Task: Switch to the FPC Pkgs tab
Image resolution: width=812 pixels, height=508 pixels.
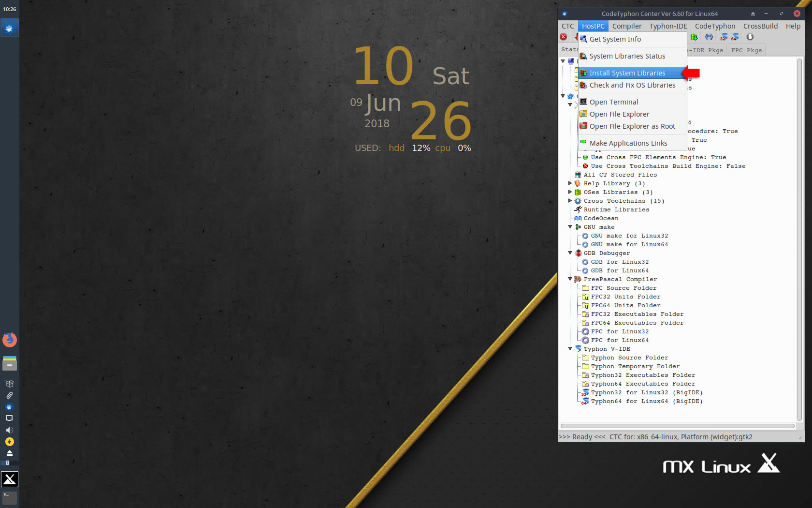Action: click(746, 50)
